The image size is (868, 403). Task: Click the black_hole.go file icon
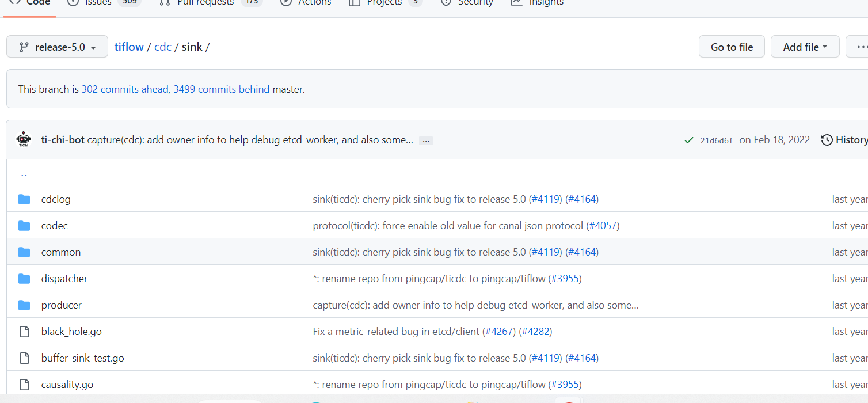24,332
